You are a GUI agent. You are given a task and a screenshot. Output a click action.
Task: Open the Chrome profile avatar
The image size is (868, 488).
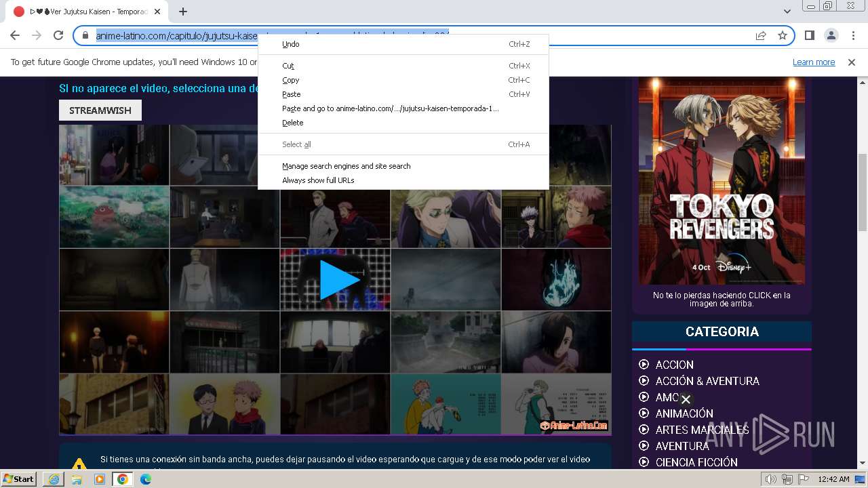click(x=831, y=35)
